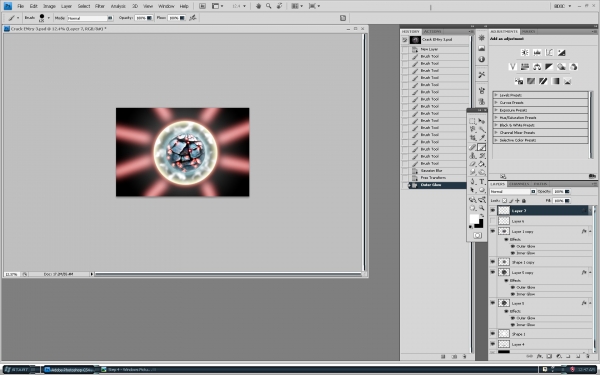This screenshot has height=375, width=600.
Task: Select the Crop tool
Action: coord(473,138)
